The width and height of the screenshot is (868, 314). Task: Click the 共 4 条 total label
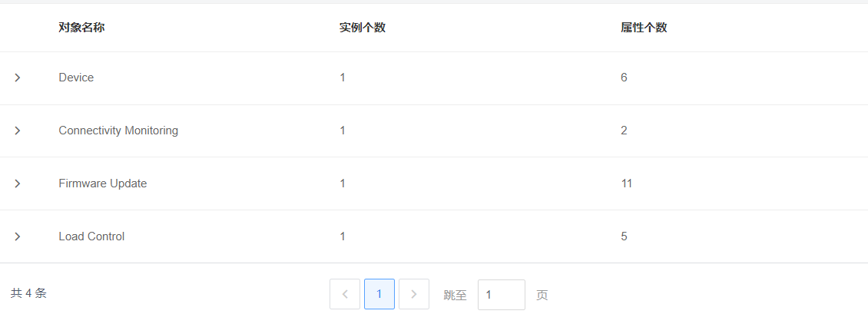pos(28,293)
